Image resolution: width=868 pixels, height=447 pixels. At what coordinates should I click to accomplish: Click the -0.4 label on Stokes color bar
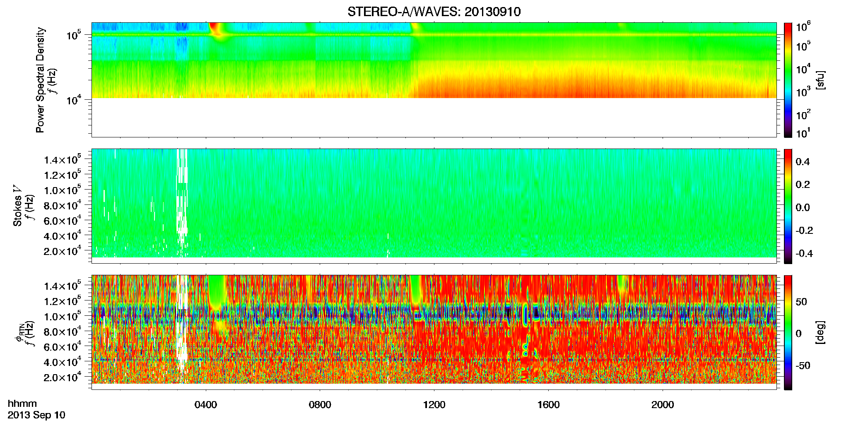point(804,253)
